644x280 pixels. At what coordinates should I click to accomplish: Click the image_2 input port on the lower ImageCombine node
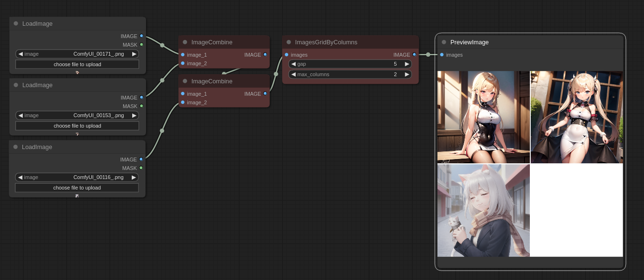pyautogui.click(x=183, y=102)
